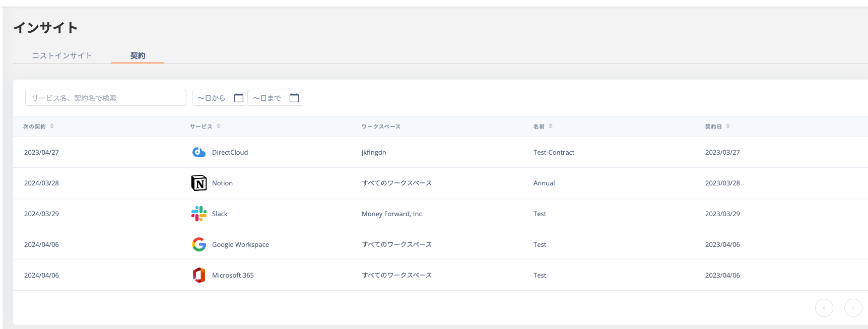This screenshot has width=868, height=329.
Task: Open the Google Workspace service name
Action: (240, 244)
